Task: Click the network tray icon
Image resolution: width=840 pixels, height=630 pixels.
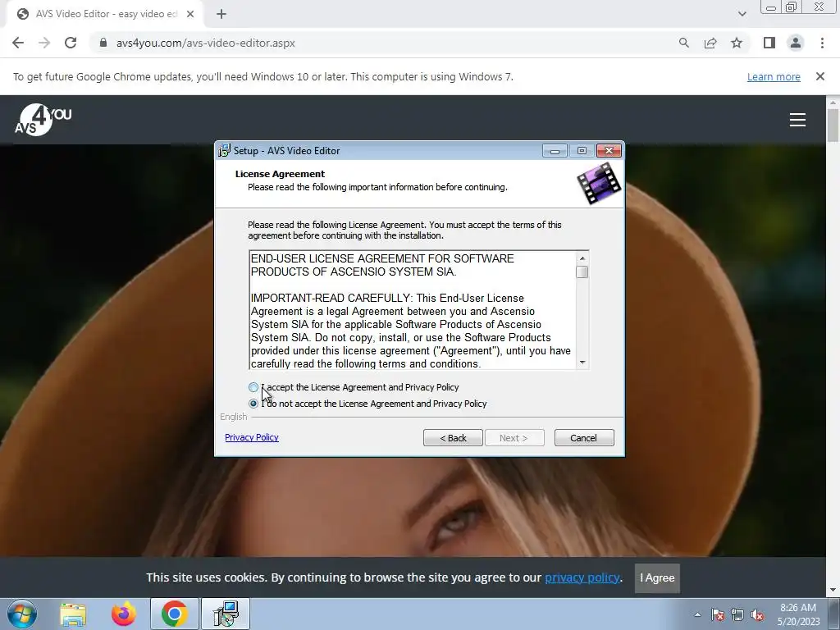Action: (x=737, y=614)
